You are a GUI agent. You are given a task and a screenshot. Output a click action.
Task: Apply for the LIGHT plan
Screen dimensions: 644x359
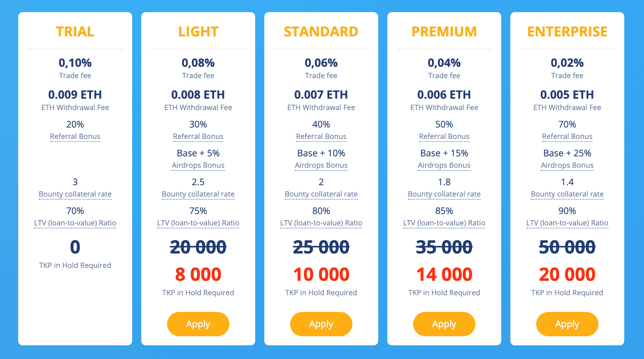(198, 324)
